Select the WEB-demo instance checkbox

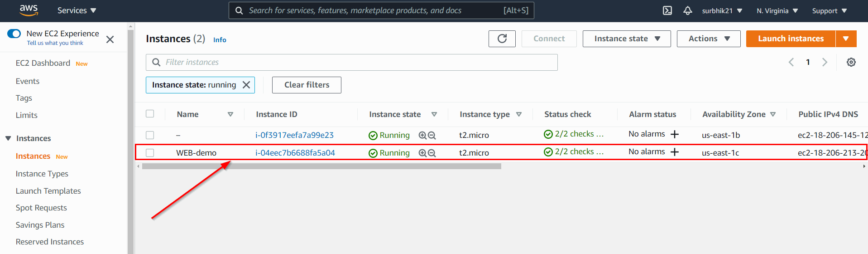[x=150, y=153]
